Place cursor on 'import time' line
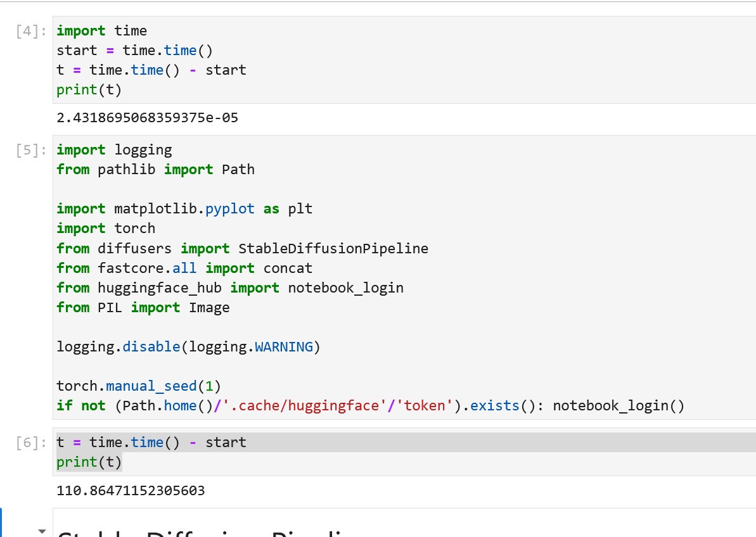 101,31
